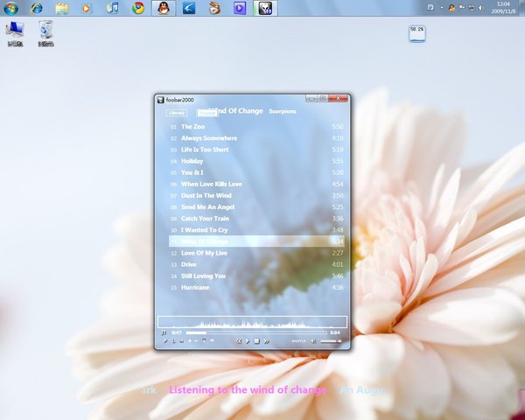Click the input method icon in tray
The image size is (525, 420).
click(430, 7)
